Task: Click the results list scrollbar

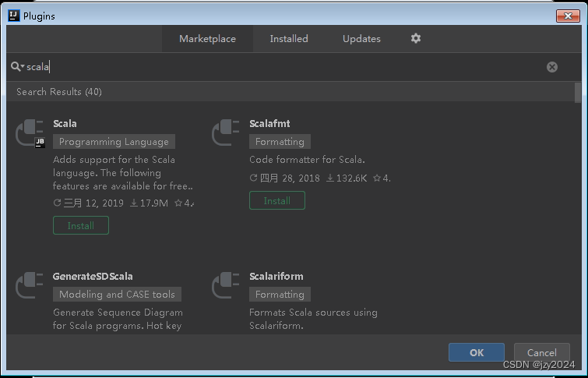Action: coord(578,92)
